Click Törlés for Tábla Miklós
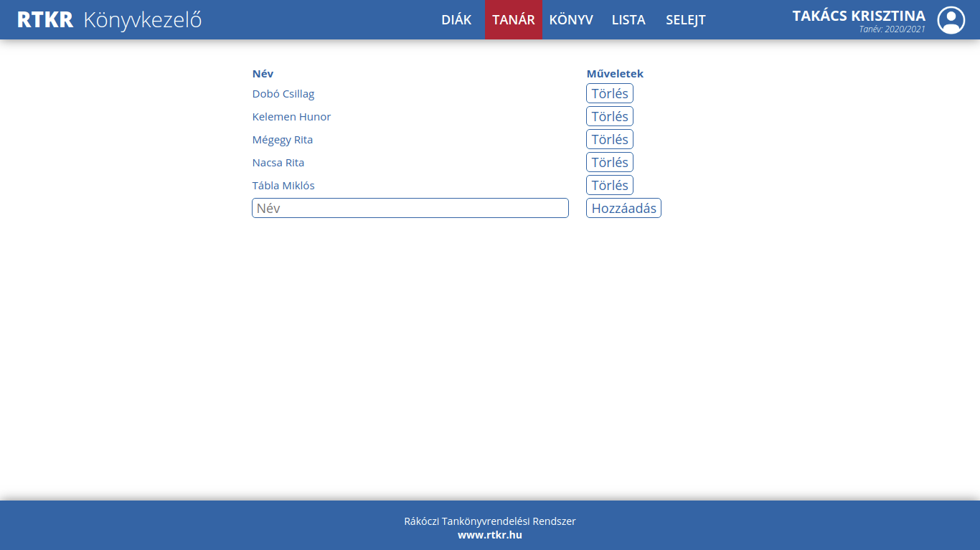This screenshot has height=550, width=980. click(610, 185)
